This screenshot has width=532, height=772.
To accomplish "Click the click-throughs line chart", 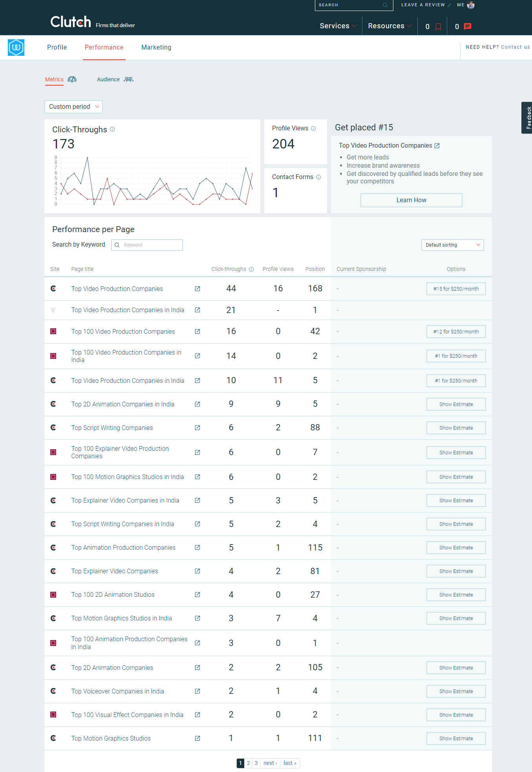I will point(154,181).
